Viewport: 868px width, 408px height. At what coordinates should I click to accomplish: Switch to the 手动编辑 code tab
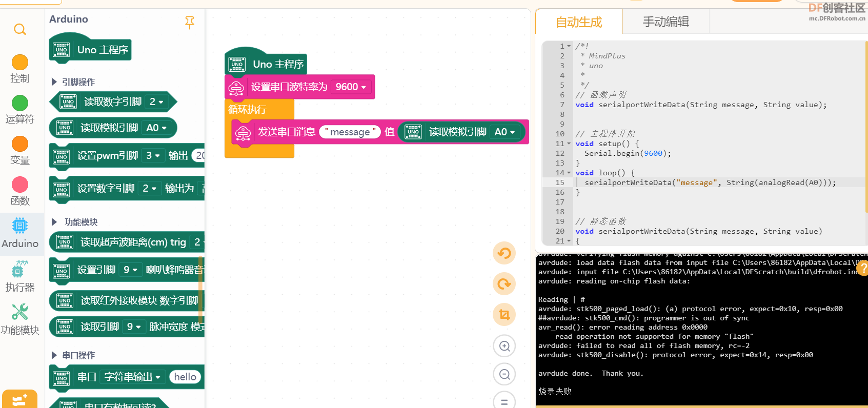click(666, 22)
